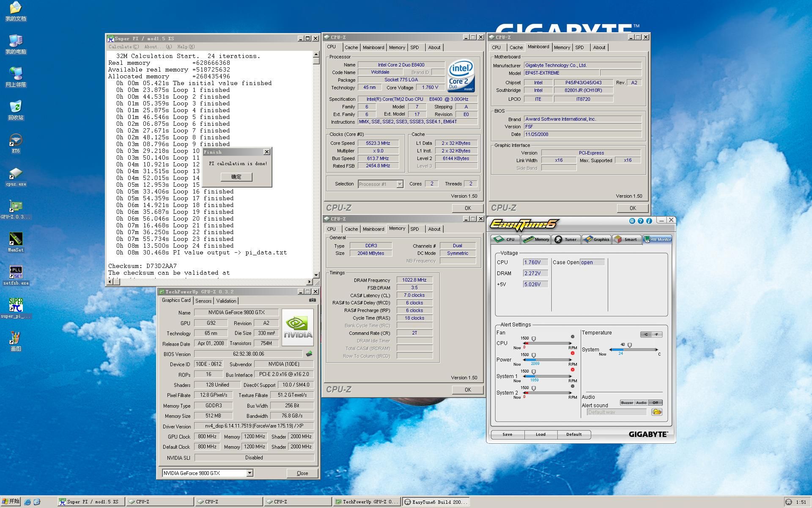Switch to GPU-Z Sensors tab
812x508 pixels.
coord(203,301)
